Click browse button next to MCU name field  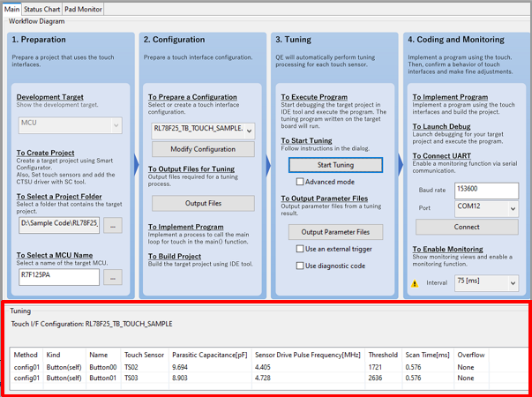pyautogui.click(x=113, y=277)
